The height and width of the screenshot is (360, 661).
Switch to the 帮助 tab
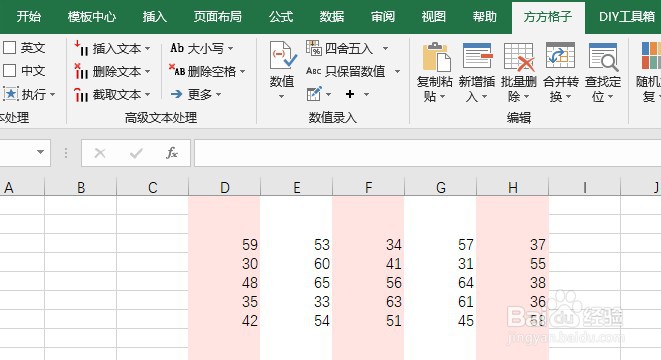pos(484,16)
